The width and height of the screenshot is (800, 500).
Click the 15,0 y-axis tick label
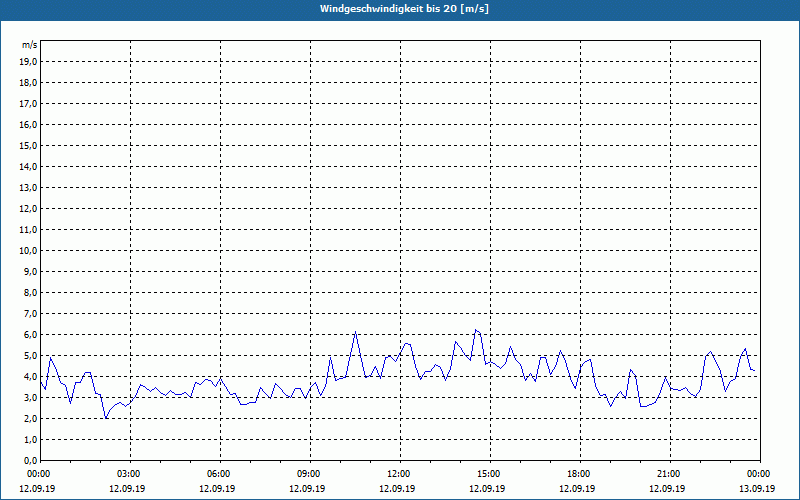click(29, 145)
